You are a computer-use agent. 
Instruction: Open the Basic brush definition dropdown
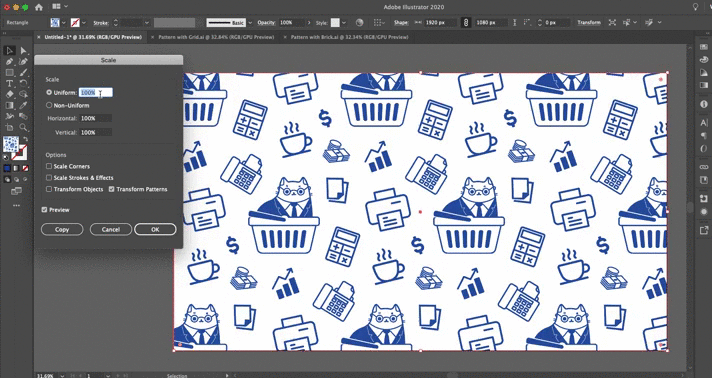250,22
